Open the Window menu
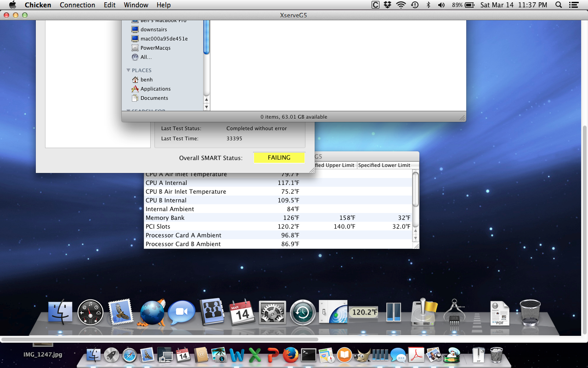The width and height of the screenshot is (588, 368). coord(136,5)
